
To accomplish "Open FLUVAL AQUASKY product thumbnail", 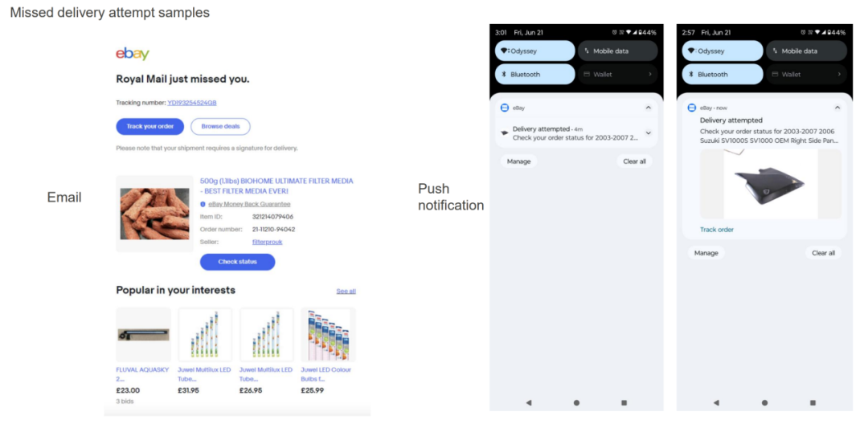I will pyautogui.click(x=143, y=334).
